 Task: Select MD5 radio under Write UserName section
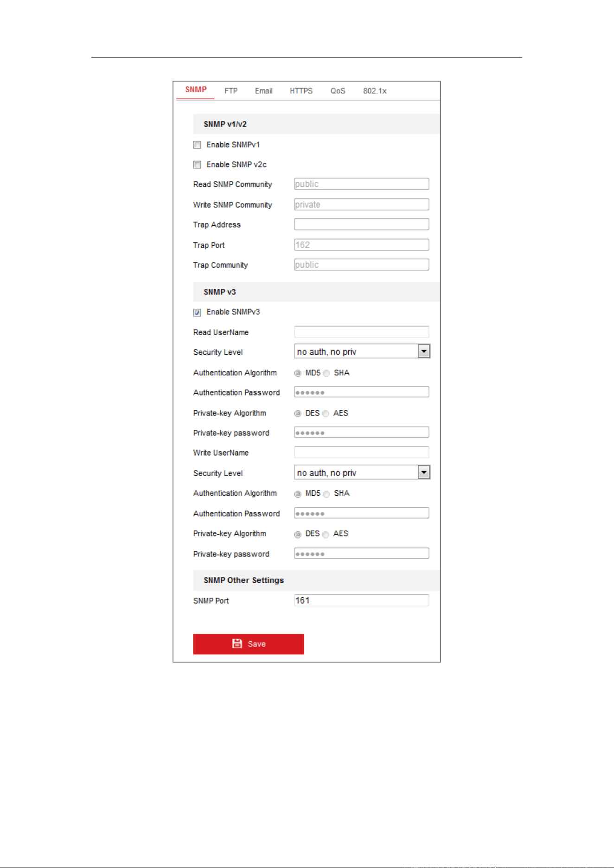298,494
